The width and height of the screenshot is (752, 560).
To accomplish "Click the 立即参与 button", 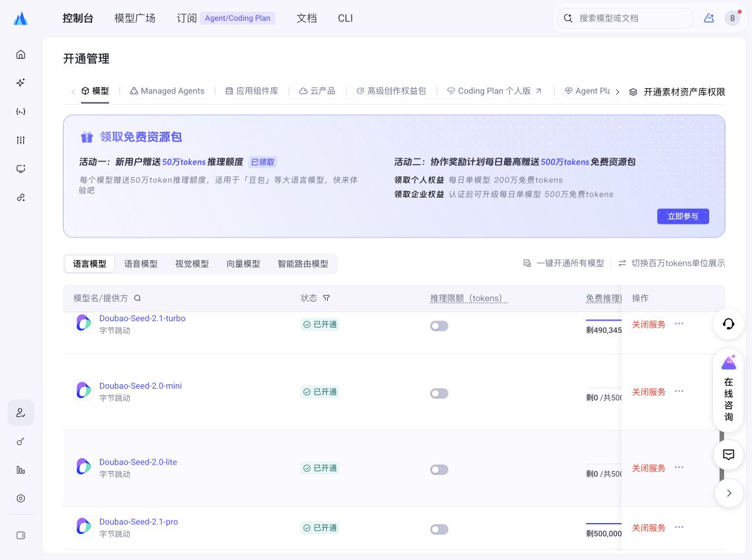I will pos(683,216).
